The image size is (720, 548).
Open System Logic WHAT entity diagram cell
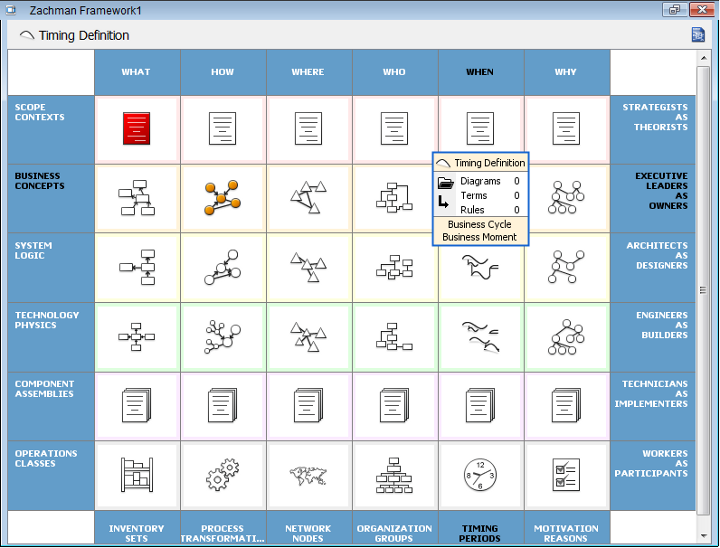(136, 267)
